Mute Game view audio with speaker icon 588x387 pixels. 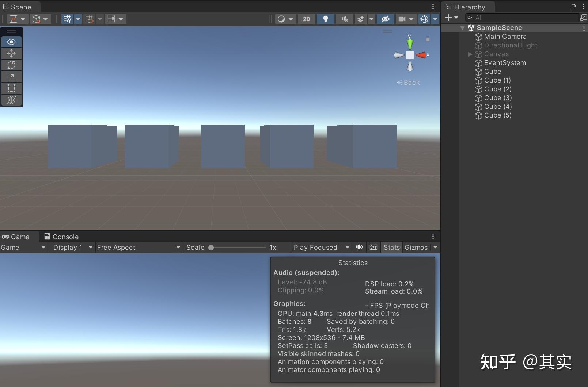(x=359, y=247)
